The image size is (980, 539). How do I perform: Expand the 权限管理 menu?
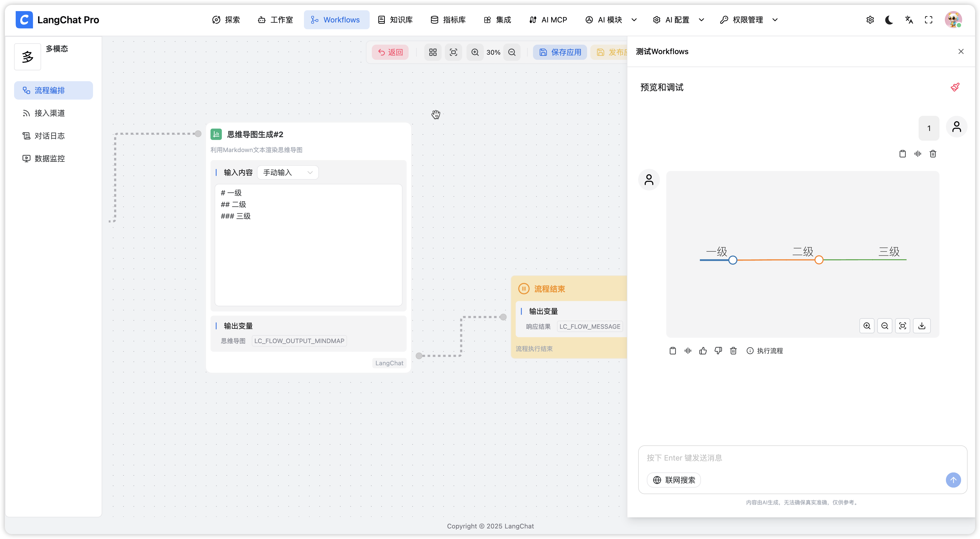[748, 20]
